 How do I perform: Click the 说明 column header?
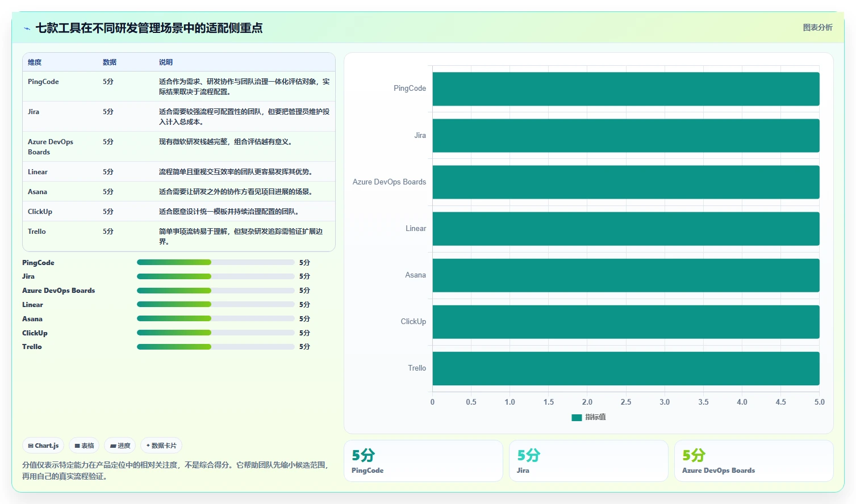pyautogui.click(x=166, y=62)
